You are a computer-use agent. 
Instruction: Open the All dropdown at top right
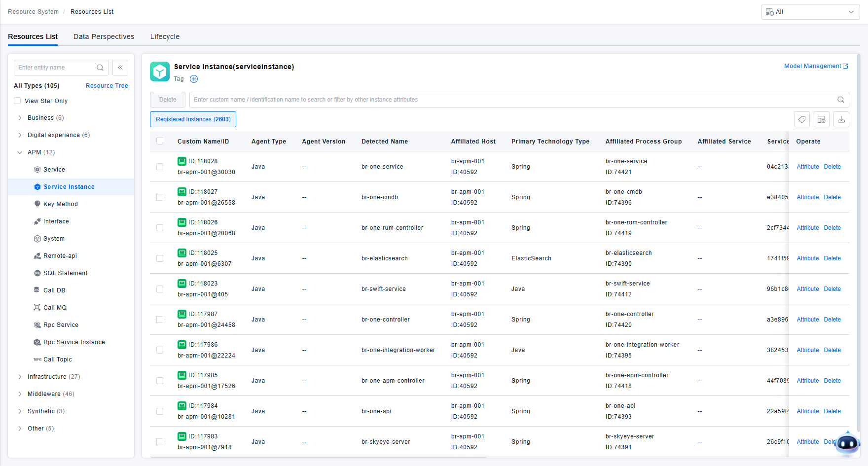[810, 12]
